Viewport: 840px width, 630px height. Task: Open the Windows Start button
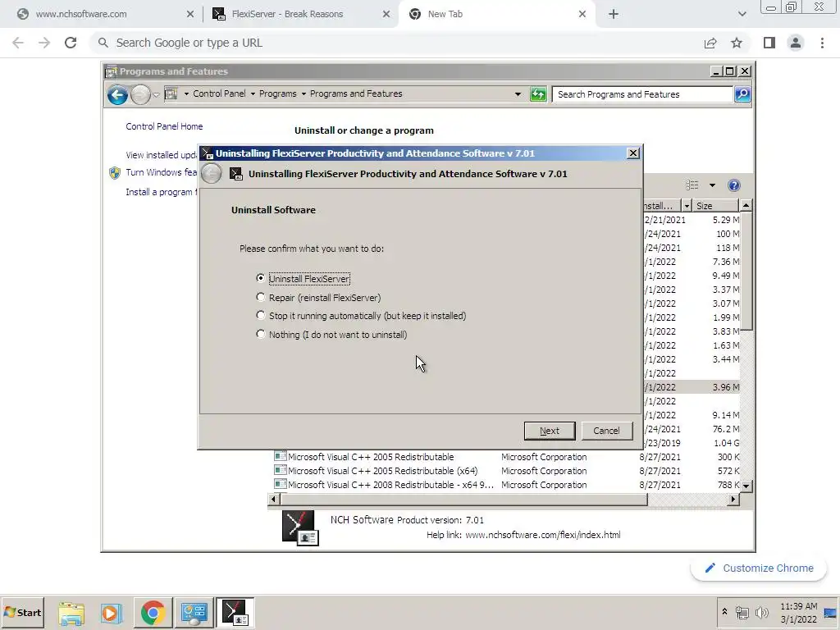pos(22,612)
